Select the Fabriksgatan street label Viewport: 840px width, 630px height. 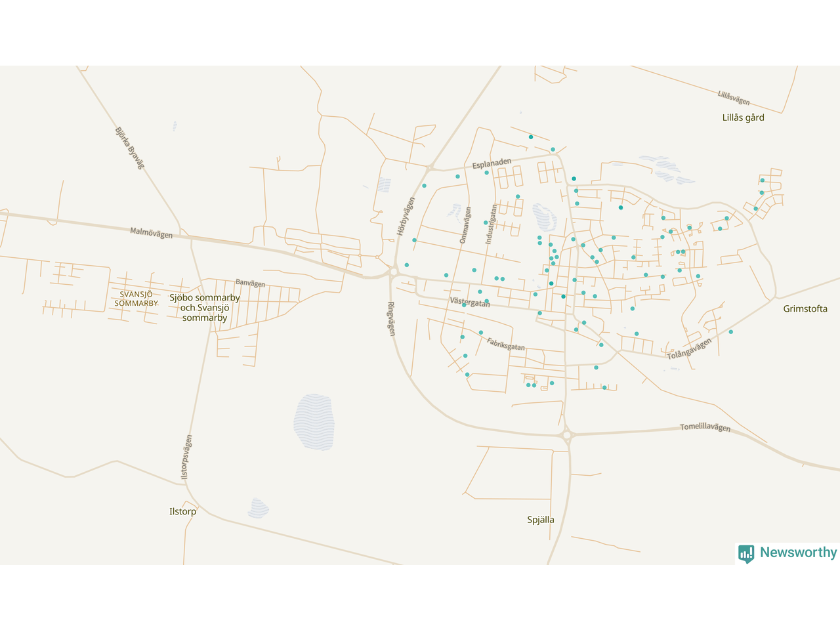(505, 344)
